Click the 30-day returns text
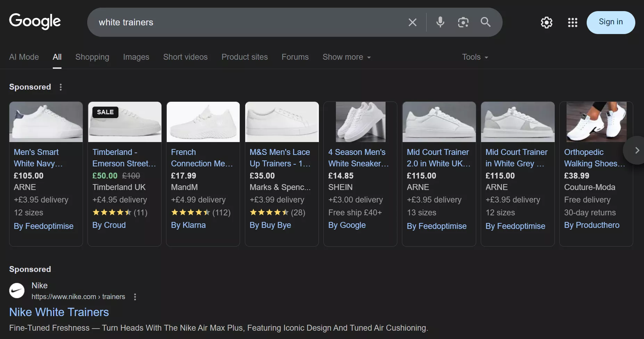Viewport: 644px width, 339px height. tap(590, 213)
